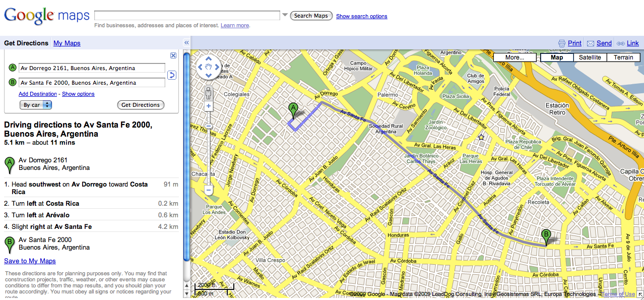Open the search box dropdown arrow

click(285, 15)
